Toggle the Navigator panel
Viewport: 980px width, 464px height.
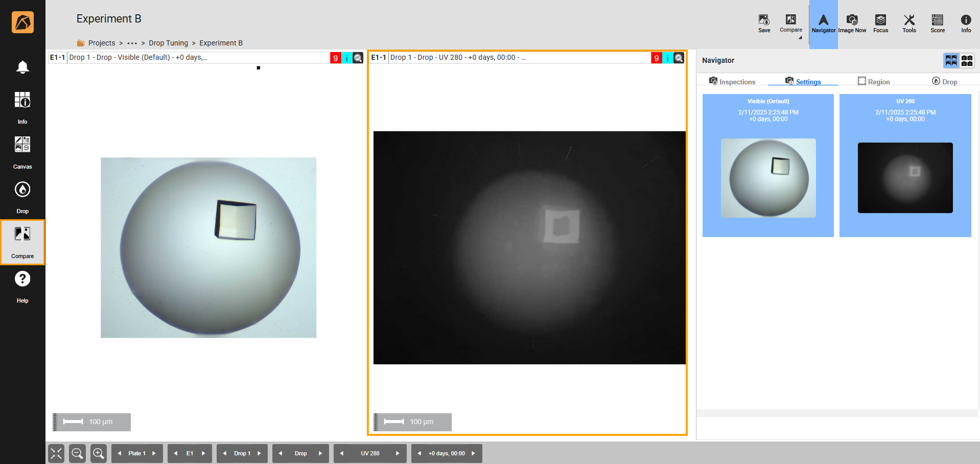(823, 23)
